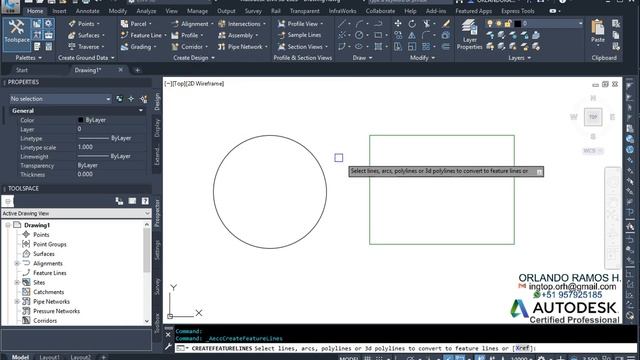
Task: Click the Sample Lines tool
Action: tap(299, 36)
